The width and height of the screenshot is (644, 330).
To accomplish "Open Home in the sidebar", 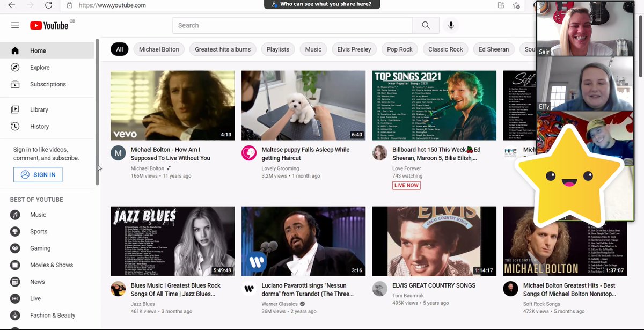I will 47,50.
